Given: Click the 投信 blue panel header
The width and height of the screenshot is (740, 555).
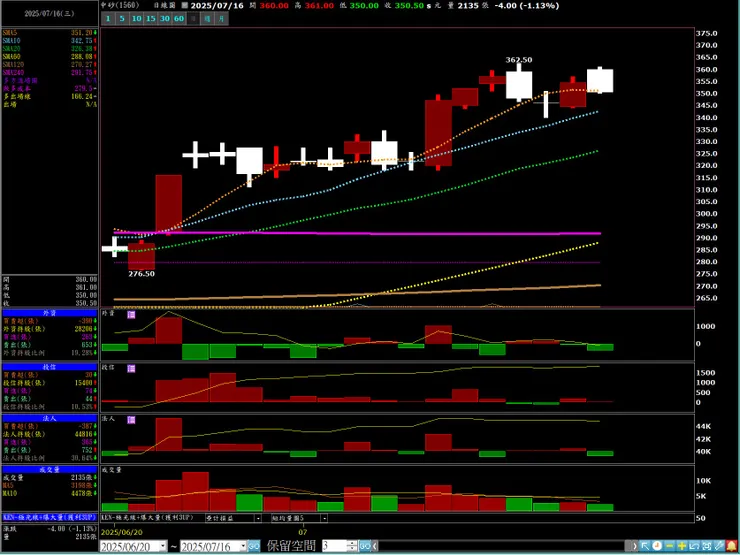Looking at the screenshot, I should [x=50, y=367].
